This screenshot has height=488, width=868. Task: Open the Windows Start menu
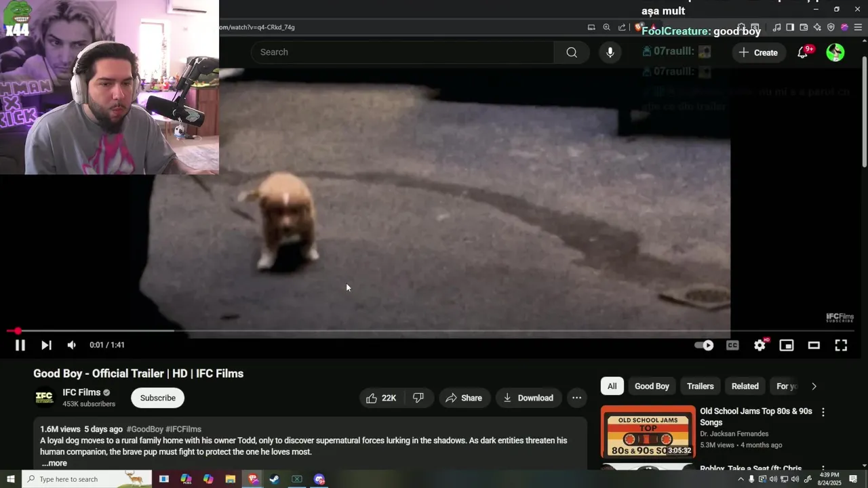pyautogui.click(x=11, y=479)
